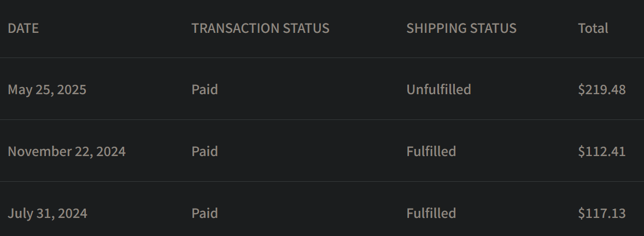Click the DATE column header
This screenshot has height=236, width=644.
[23, 28]
